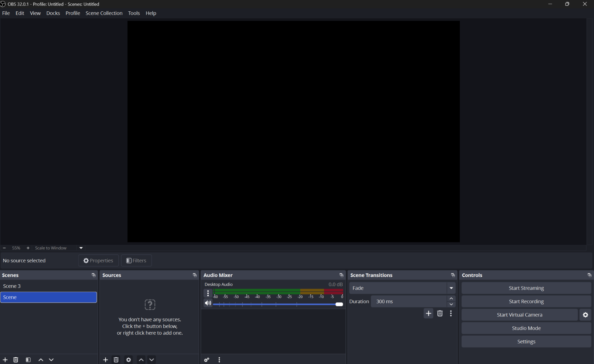Delete transition using trash icon
The width and height of the screenshot is (594, 364).
pos(440,313)
